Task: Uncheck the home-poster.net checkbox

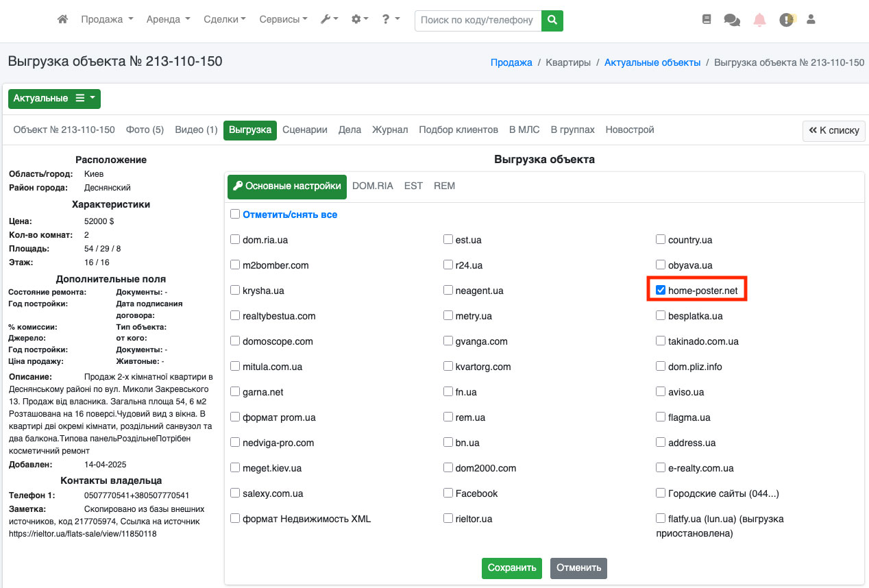Action: click(x=661, y=291)
